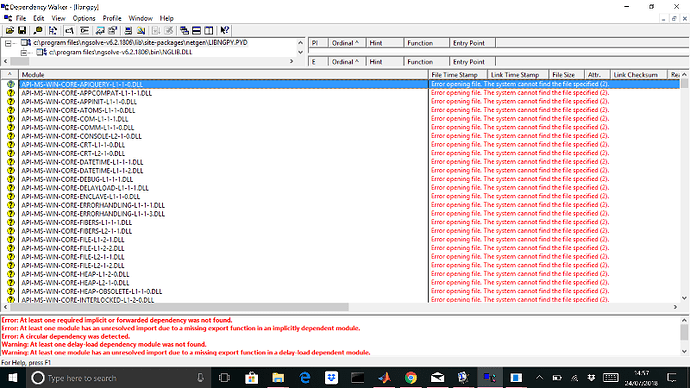Click the Type here to search box
690x388 pixels.
click(x=119, y=378)
